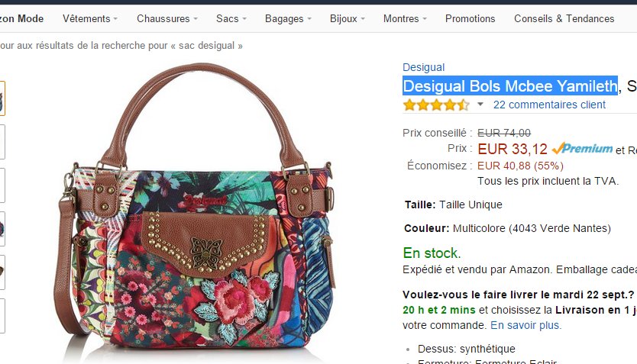Open Conseils & Tendances section

[x=564, y=18]
